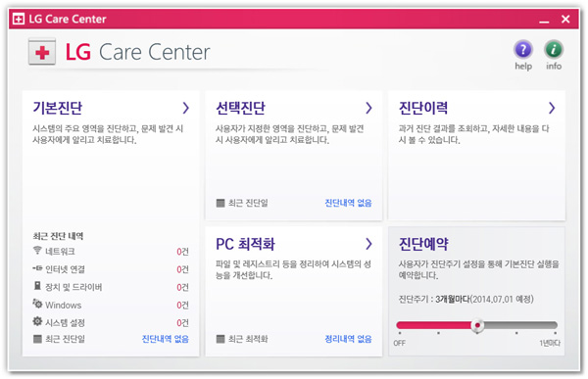Click the 네트워크 row label

point(60,251)
